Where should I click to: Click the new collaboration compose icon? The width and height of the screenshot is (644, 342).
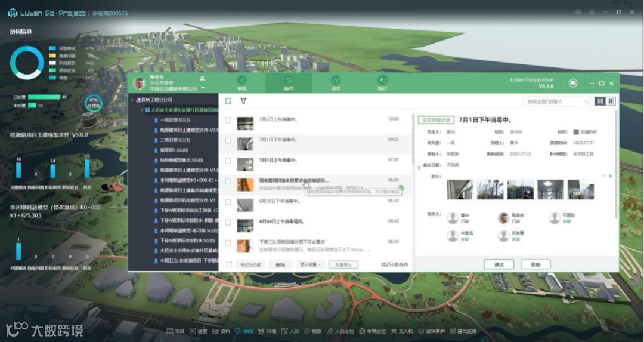click(228, 101)
